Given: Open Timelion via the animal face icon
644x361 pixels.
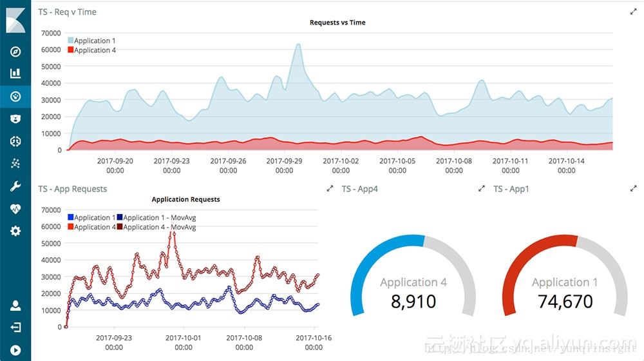Looking at the screenshot, I should click(x=15, y=119).
